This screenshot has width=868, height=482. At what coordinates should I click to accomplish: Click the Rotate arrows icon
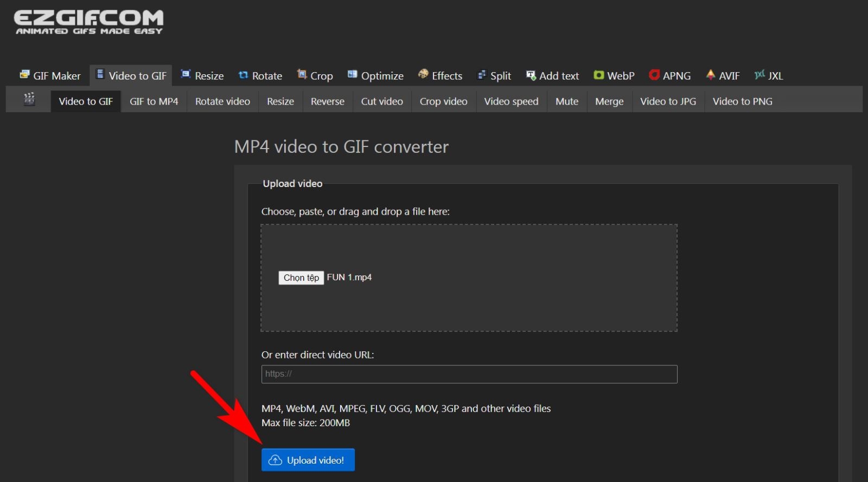(x=243, y=75)
